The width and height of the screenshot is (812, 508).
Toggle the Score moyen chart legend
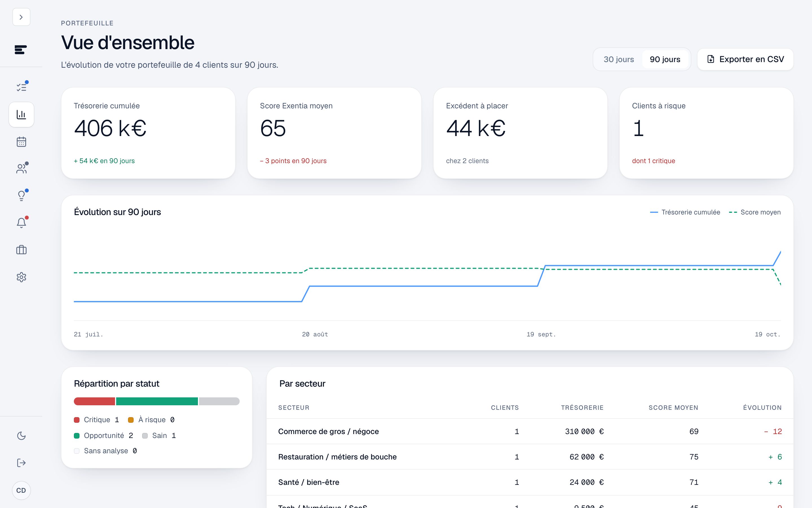754,212
